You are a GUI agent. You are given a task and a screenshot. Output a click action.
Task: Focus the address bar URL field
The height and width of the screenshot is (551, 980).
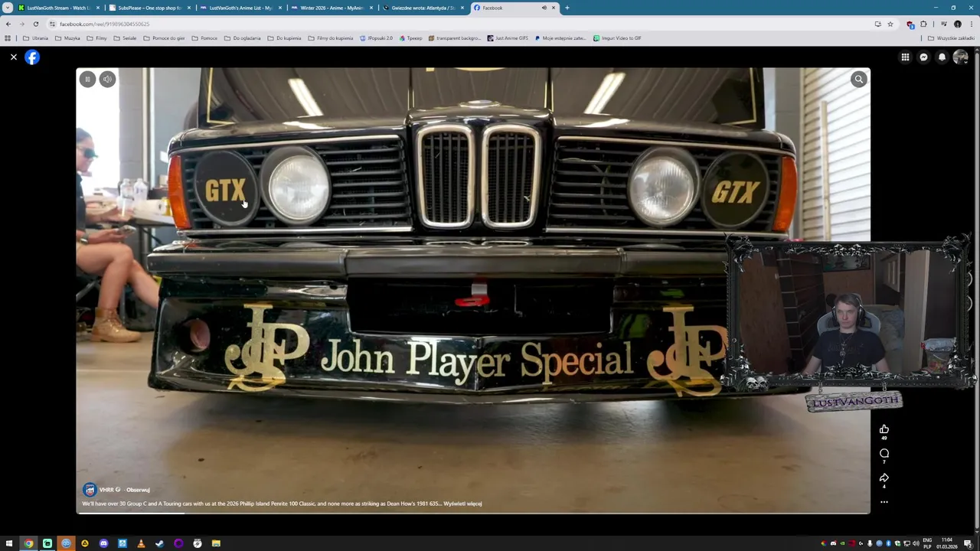tap(459, 24)
